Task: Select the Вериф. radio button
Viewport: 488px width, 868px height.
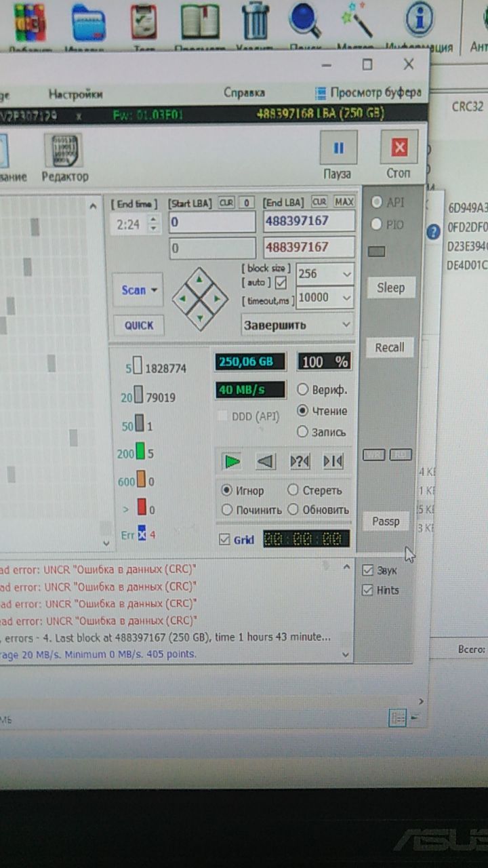Action: click(x=302, y=390)
